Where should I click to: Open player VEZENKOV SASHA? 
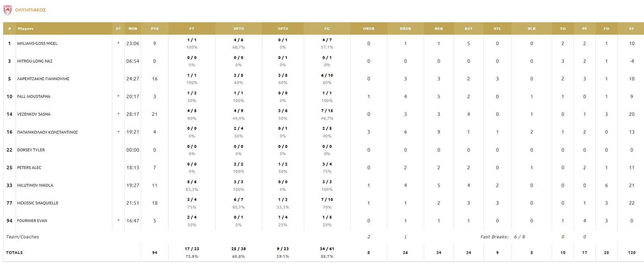[34, 114]
